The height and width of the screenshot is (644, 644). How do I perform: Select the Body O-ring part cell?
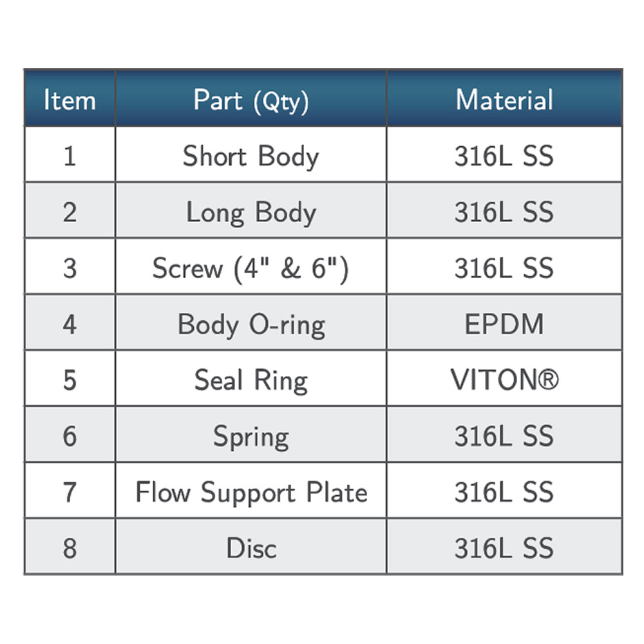click(251, 325)
